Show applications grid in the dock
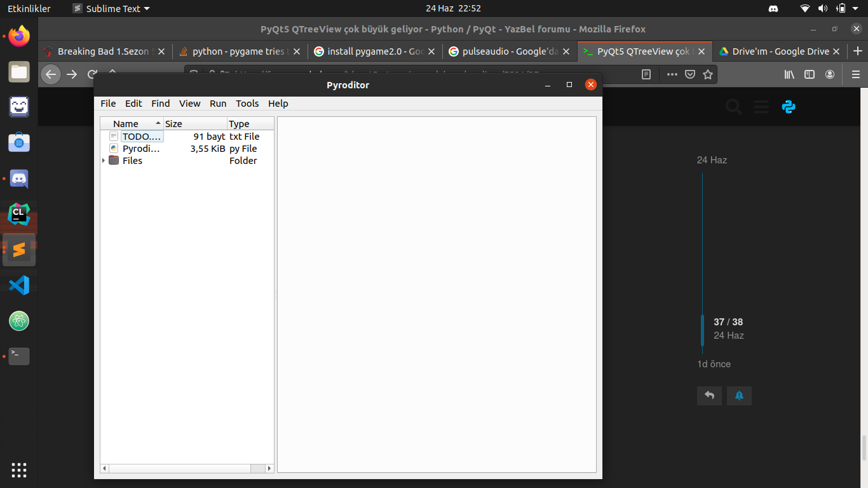Viewport: 868px width, 488px height. (x=19, y=470)
